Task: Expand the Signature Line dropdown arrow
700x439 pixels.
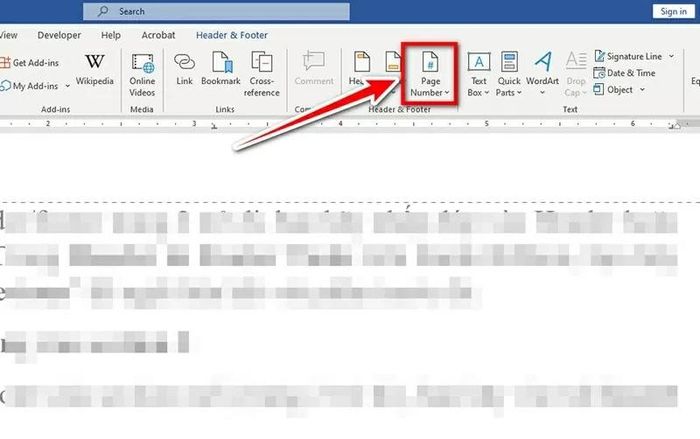Action: (671, 56)
